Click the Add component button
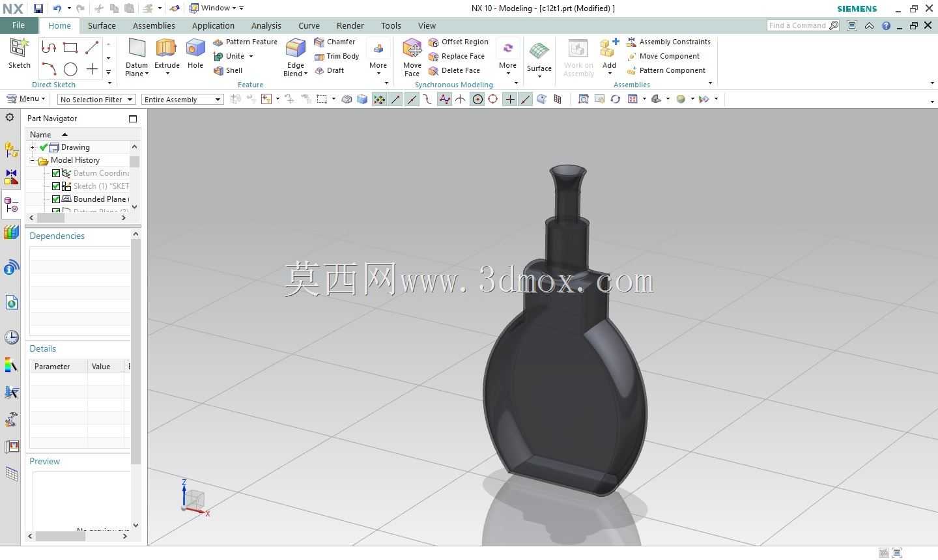The height and width of the screenshot is (560, 938). pyautogui.click(x=609, y=55)
